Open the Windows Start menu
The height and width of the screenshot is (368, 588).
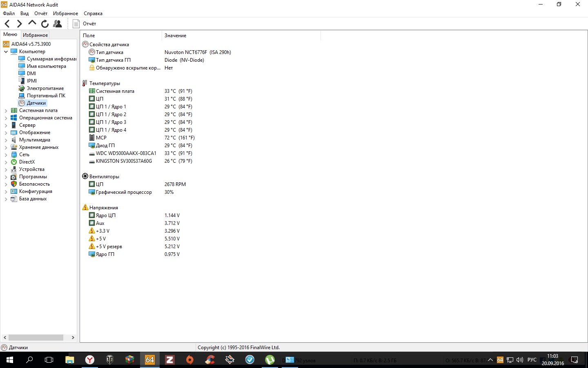pyautogui.click(x=10, y=360)
